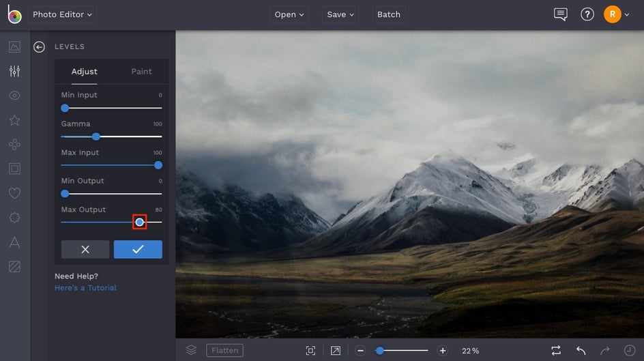Go back from Levels panel
The height and width of the screenshot is (361, 644).
tap(39, 47)
